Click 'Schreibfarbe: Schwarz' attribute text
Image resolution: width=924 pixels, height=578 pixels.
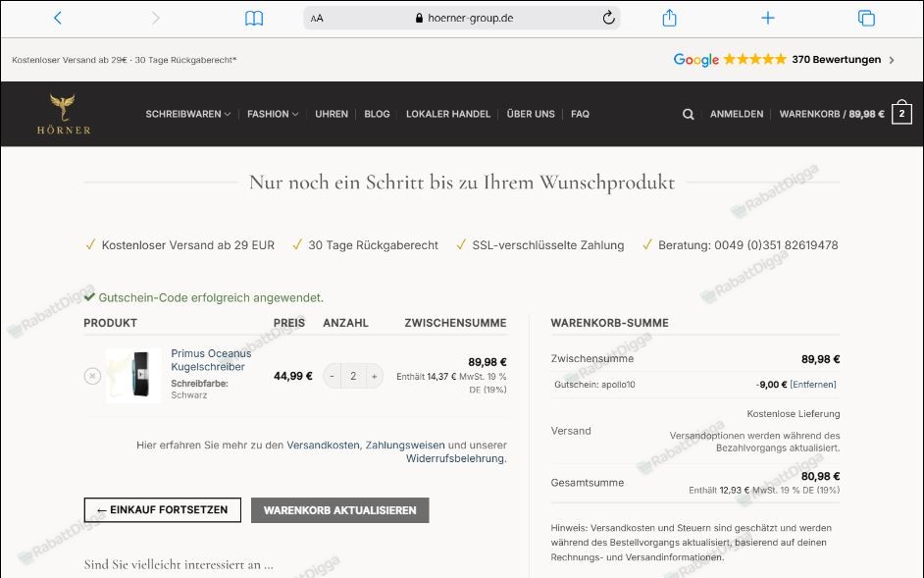tap(199, 390)
